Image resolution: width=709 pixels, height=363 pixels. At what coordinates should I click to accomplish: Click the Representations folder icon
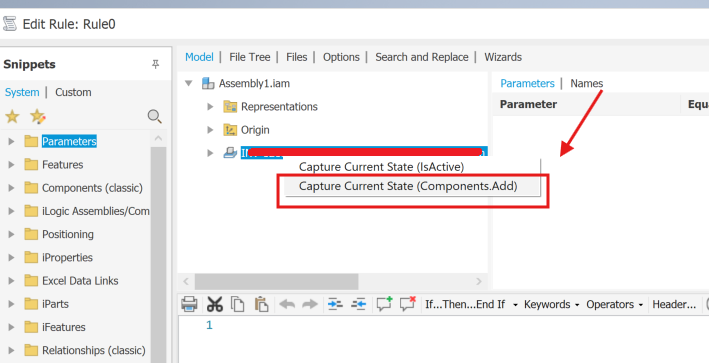point(230,107)
